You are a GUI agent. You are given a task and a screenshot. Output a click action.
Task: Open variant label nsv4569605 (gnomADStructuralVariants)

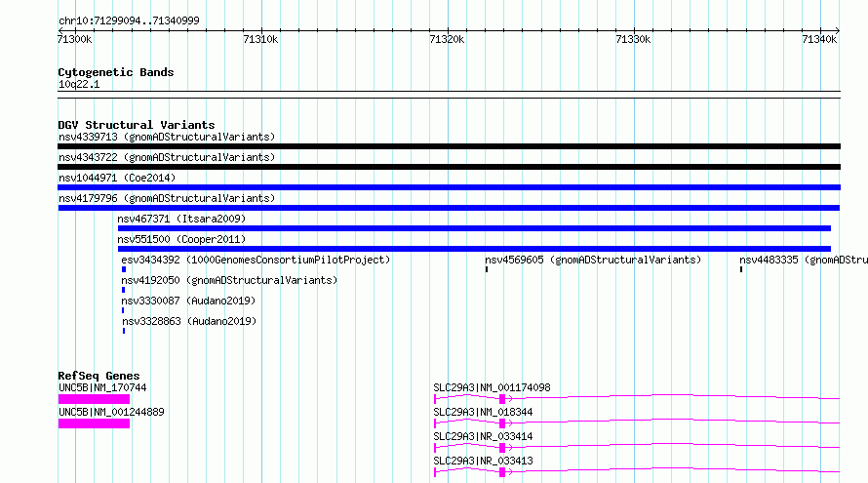(x=593, y=260)
